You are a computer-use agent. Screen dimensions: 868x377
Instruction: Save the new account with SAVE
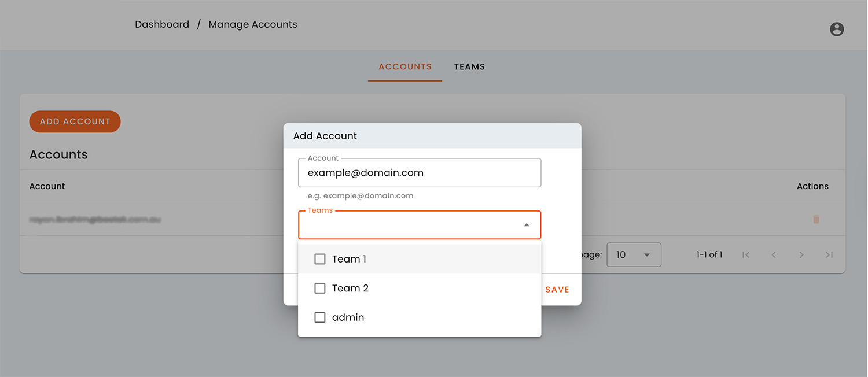[x=557, y=289]
